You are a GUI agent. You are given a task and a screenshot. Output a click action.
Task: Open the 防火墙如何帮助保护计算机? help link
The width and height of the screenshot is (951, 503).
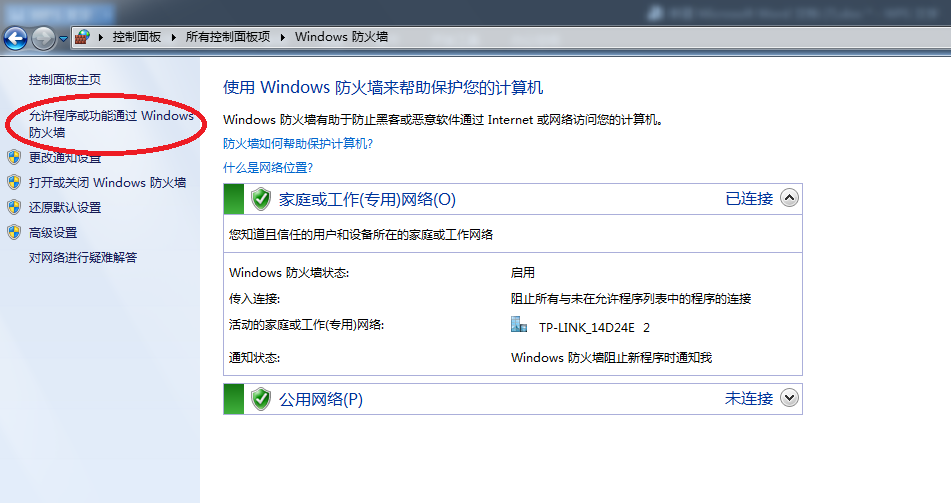pos(298,143)
